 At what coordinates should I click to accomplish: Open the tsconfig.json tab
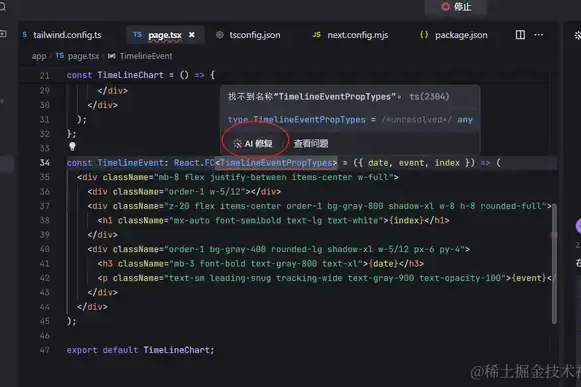255,35
